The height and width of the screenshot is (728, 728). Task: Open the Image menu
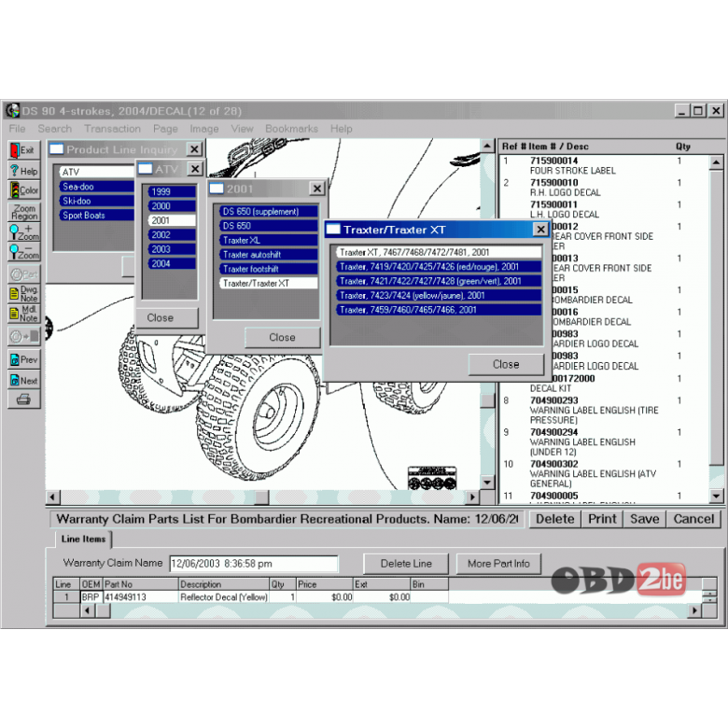(x=203, y=129)
